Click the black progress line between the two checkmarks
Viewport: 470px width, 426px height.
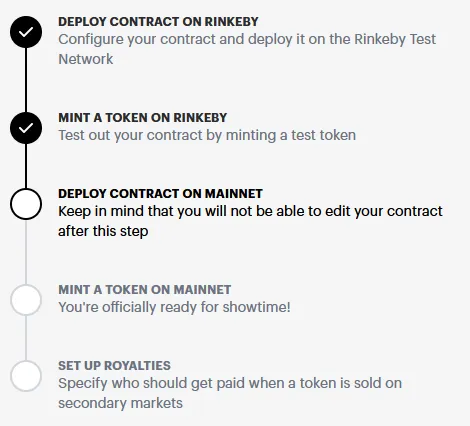(x=26, y=80)
